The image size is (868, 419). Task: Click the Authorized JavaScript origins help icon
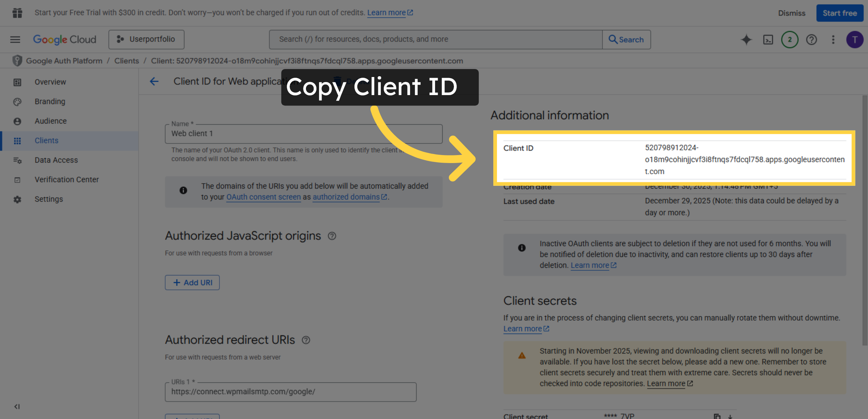332,236
